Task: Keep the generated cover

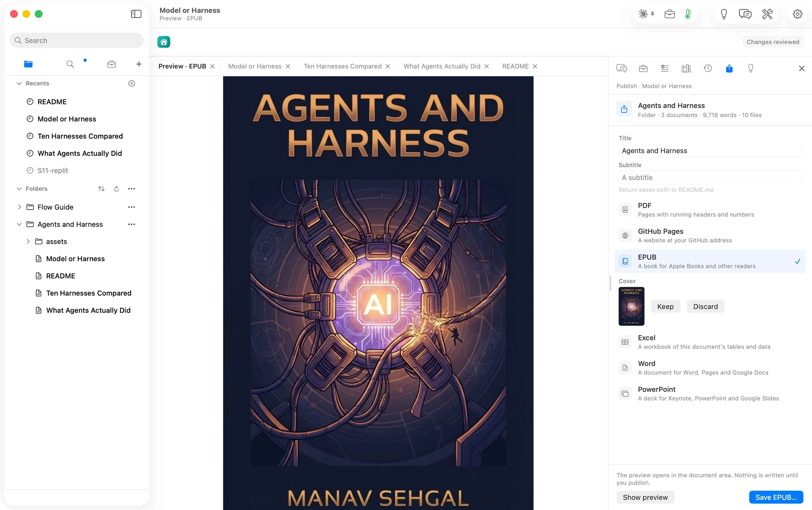Action: point(665,307)
